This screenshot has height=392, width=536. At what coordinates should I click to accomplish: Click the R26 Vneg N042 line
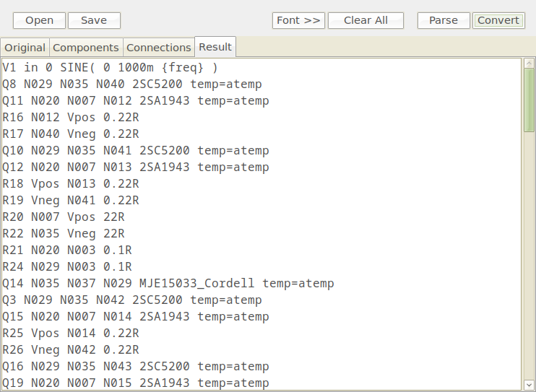tap(71, 350)
